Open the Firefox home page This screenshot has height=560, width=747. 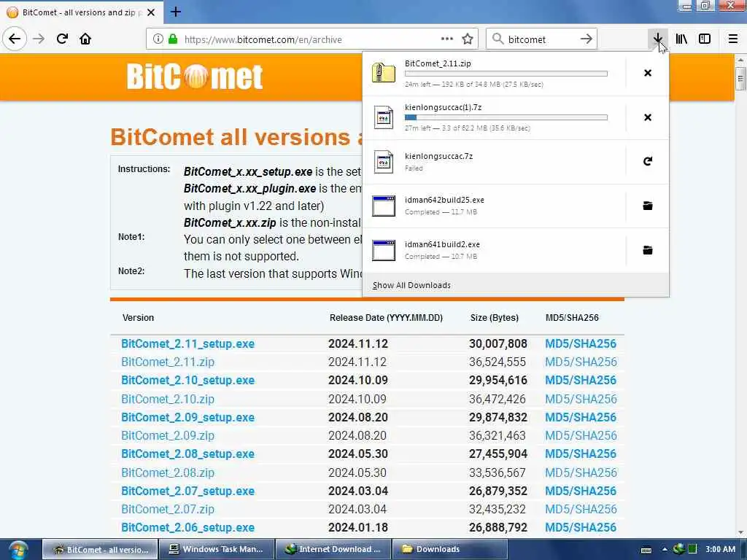pos(85,39)
